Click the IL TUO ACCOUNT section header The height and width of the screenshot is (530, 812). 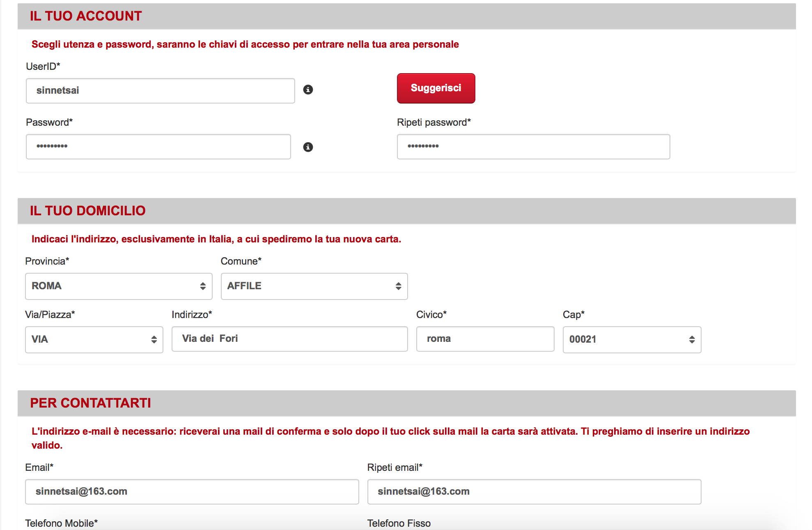click(x=406, y=16)
